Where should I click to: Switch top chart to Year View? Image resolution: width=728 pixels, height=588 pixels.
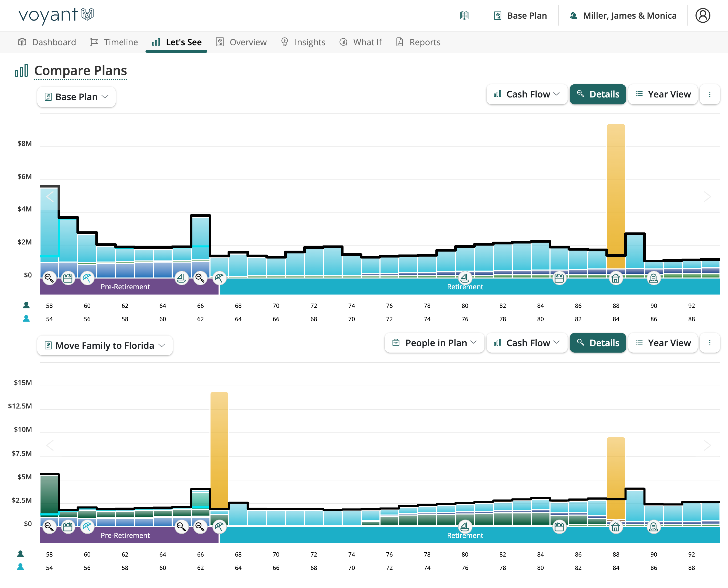tap(663, 94)
